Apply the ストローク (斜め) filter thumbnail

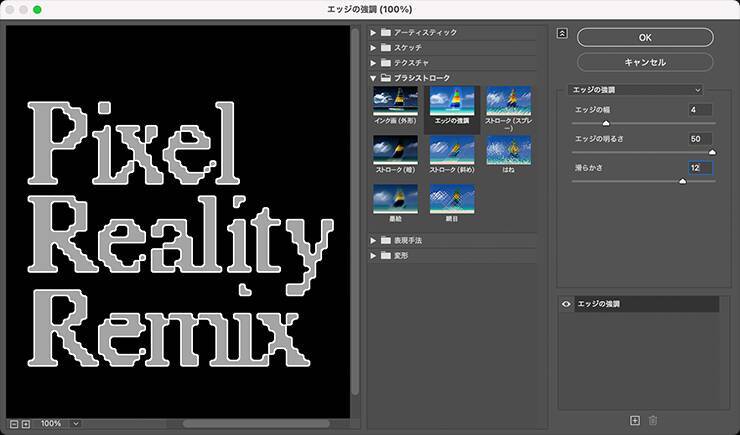[452, 149]
